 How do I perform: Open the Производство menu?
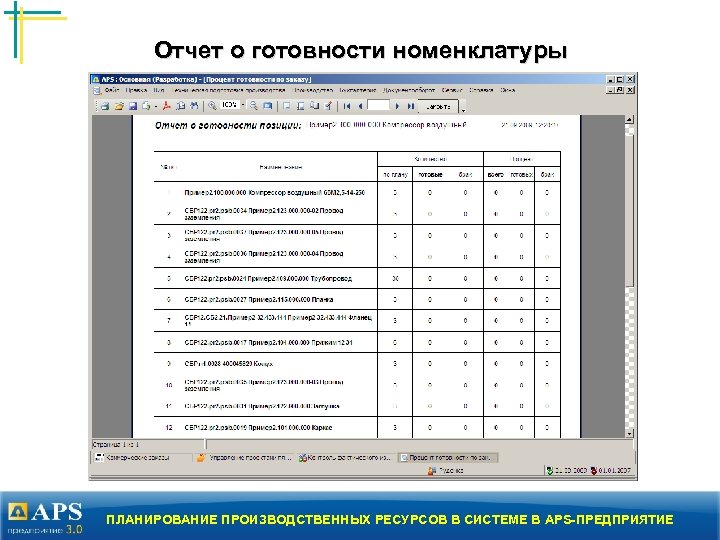point(314,90)
